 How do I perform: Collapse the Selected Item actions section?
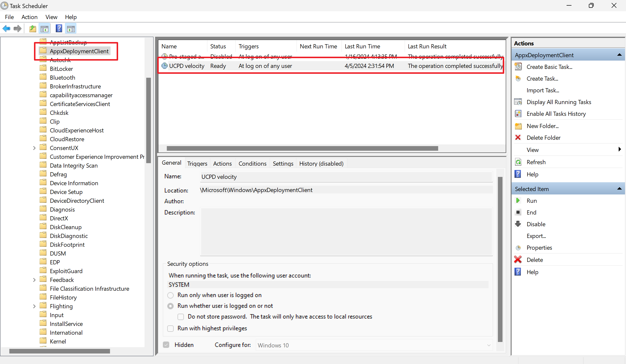[619, 189]
